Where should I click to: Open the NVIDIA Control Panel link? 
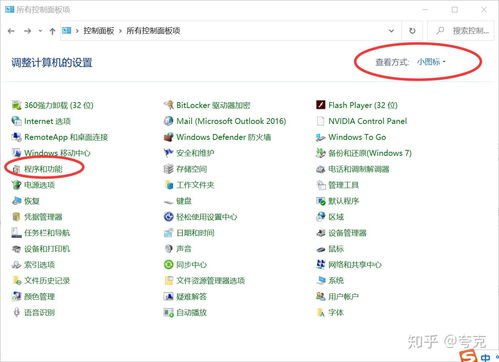[368, 121]
